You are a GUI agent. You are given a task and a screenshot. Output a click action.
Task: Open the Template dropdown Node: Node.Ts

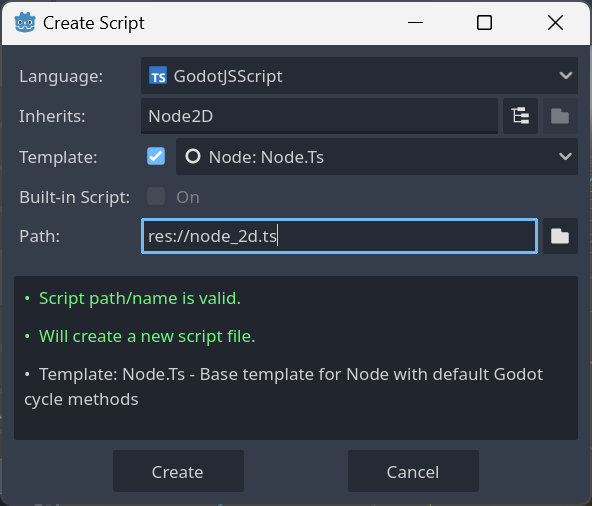click(x=376, y=156)
